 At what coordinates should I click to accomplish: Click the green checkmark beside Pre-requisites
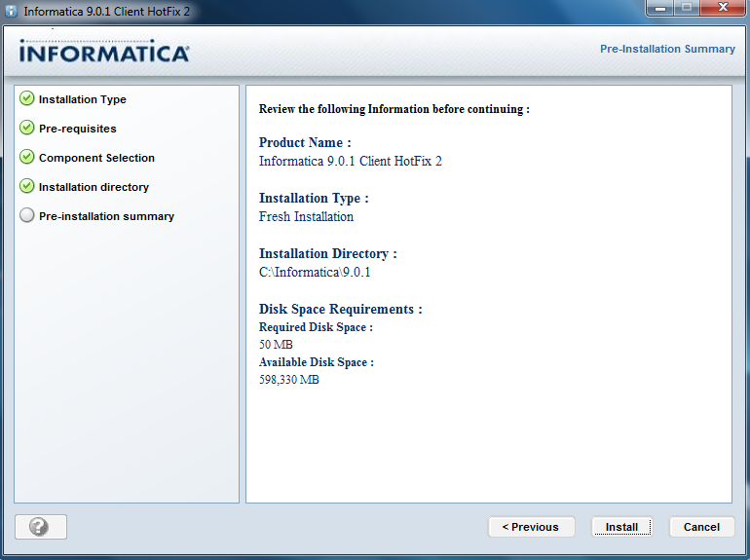[26, 129]
